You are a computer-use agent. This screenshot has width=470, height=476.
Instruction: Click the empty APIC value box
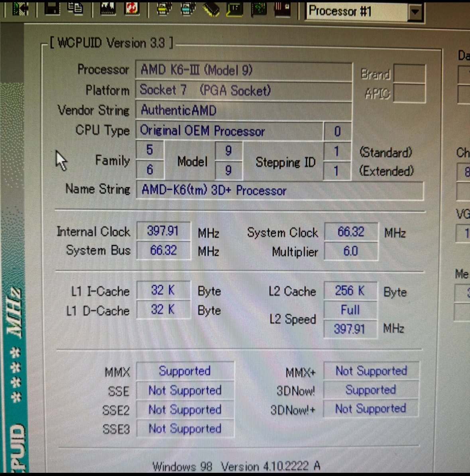(x=409, y=93)
